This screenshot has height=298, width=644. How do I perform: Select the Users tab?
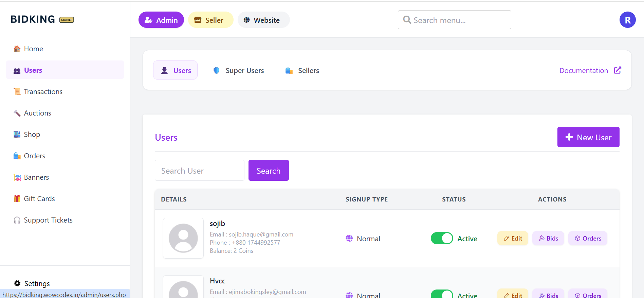click(176, 70)
